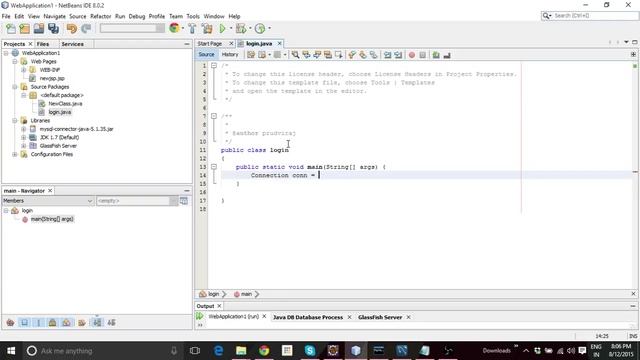Screen dimensions: 640x360
Task: Open the GlassFish Server output tab
Action: [380, 317]
